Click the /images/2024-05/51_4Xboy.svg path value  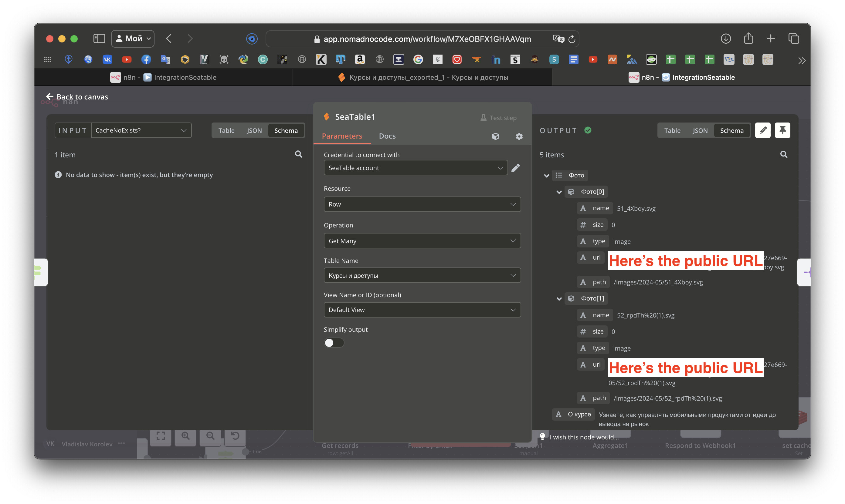tap(658, 282)
